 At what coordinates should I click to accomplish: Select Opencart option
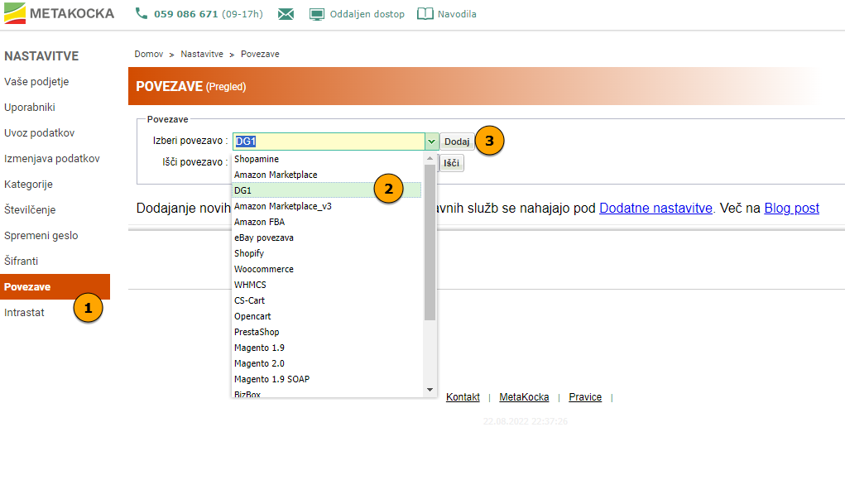click(327, 316)
